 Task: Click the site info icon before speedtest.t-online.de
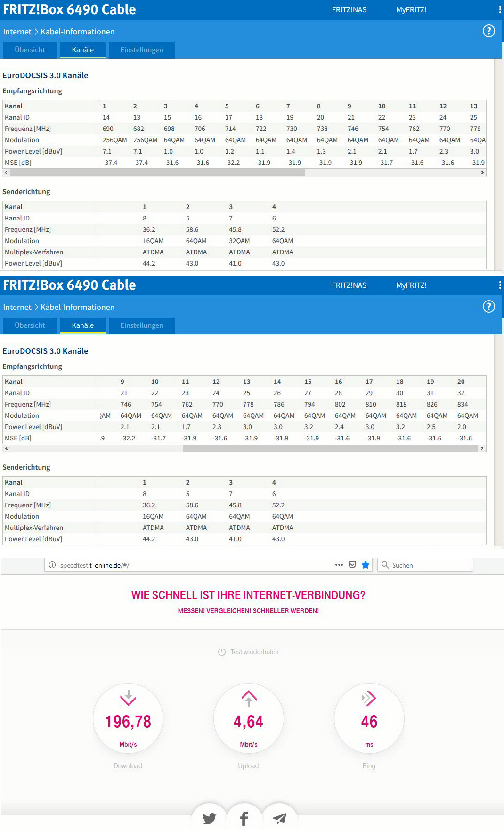52,565
